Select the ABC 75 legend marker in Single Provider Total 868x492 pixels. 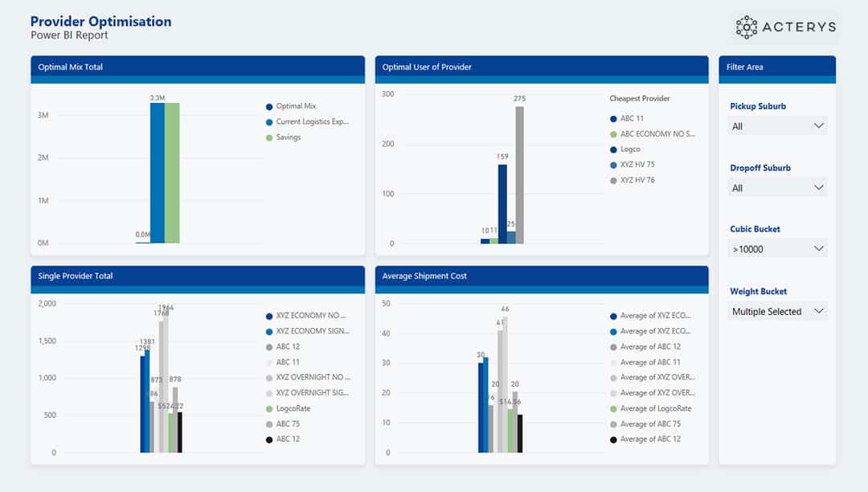[269, 424]
